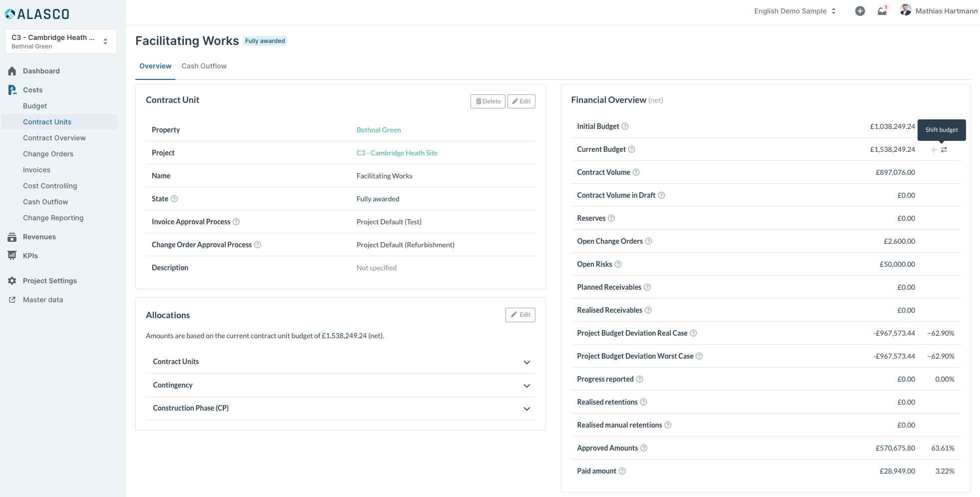980x497 pixels.
Task: Open Change Orders in the sidebar
Action: click(48, 154)
